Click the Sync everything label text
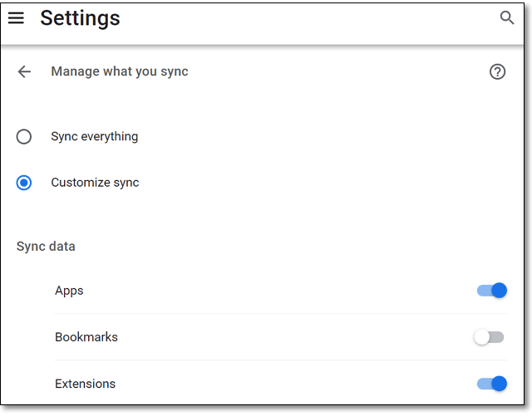Viewport: 532px width, 416px height. coord(94,137)
